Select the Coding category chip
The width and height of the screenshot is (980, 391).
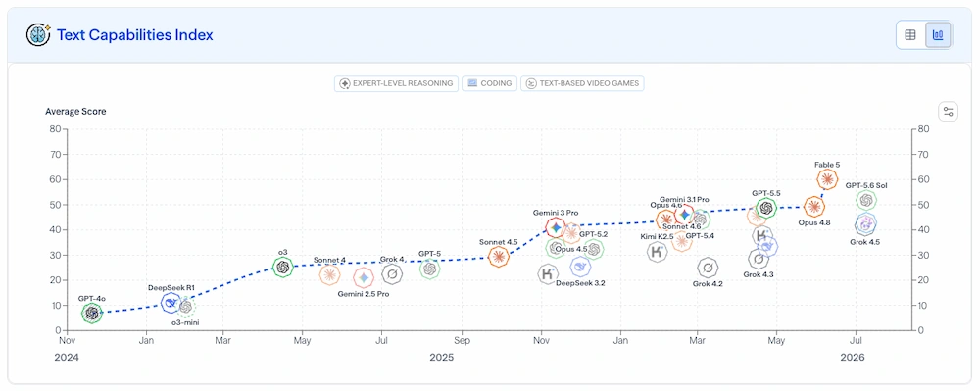(x=490, y=83)
